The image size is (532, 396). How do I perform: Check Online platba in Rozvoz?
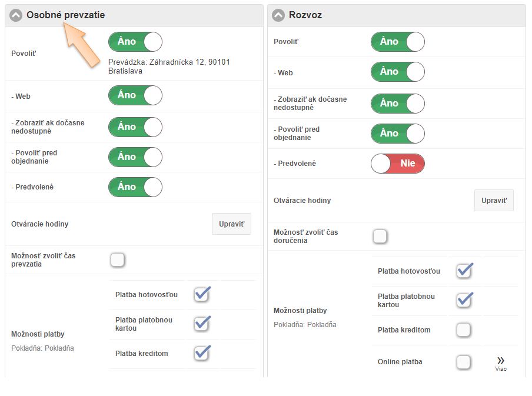pyautogui.click(x=464, y=362)
